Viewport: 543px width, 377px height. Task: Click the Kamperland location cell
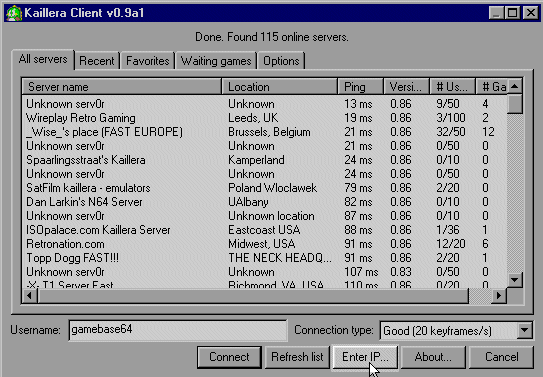tap(256, 160)
